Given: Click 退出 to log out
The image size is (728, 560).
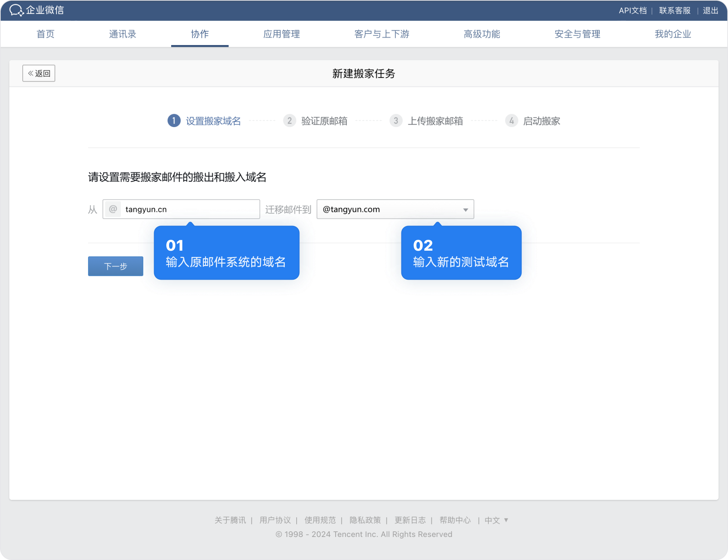Looking at the screenshot, I should pos(710,10).
